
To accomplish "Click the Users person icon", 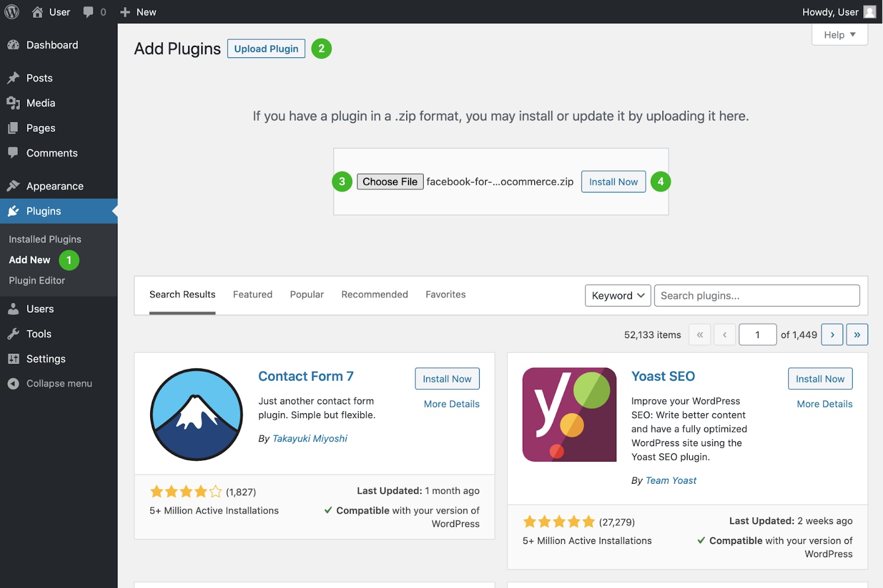I will (13, 309).
